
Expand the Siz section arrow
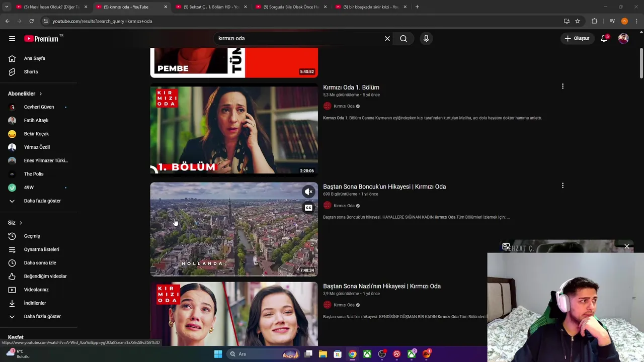pos(21,223)
